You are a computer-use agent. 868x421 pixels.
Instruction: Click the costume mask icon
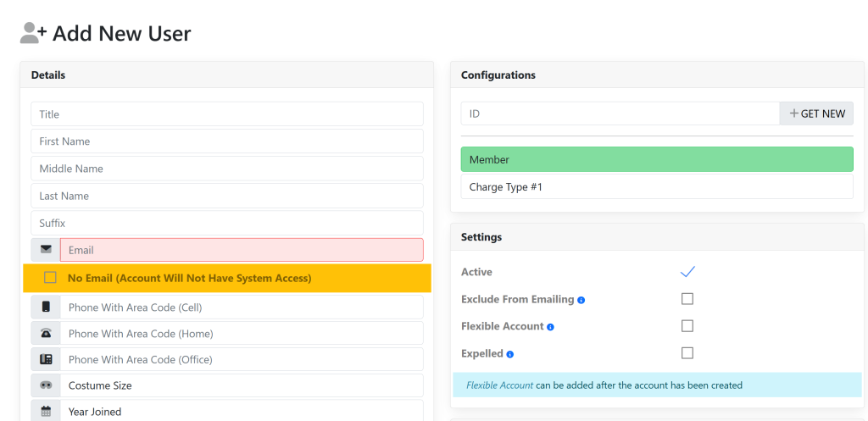tap(46, 385)
